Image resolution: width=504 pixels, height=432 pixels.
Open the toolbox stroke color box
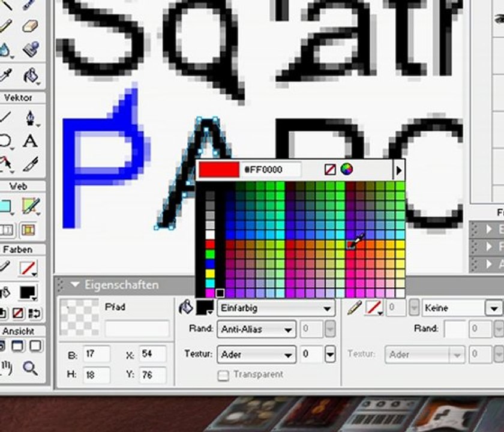click(x=28, y=268)
